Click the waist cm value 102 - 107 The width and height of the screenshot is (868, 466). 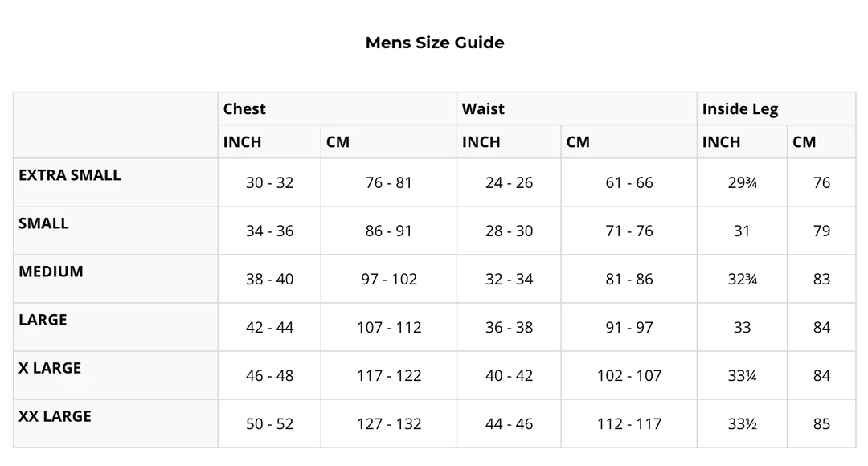pyautogui.click(x=628, y=375)
